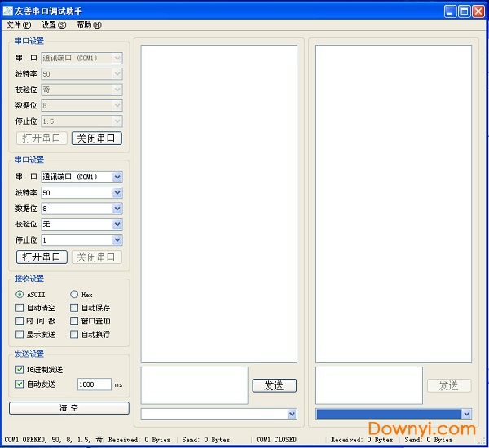Click the 1000 ms interval input field
Image resolution: width=489 pixels, height=448 pixels.
pos(94,384)
